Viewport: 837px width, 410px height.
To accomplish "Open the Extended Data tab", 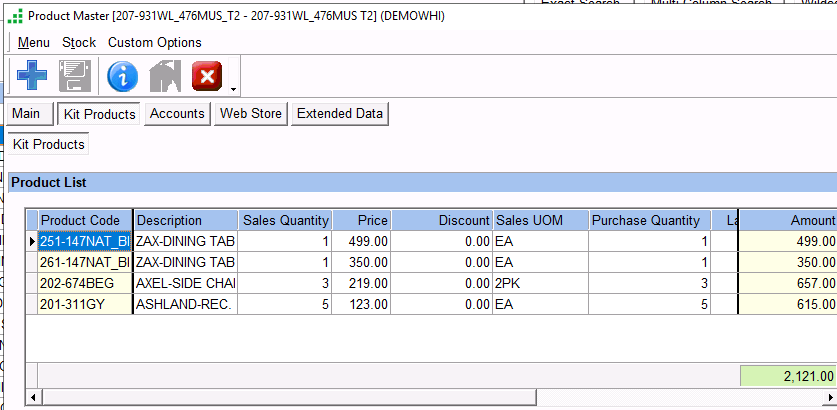I will [x=340, y=114].
